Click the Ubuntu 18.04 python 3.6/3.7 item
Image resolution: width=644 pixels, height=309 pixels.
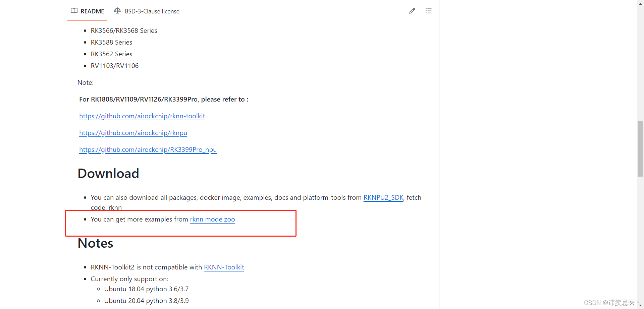coord(146,289)
